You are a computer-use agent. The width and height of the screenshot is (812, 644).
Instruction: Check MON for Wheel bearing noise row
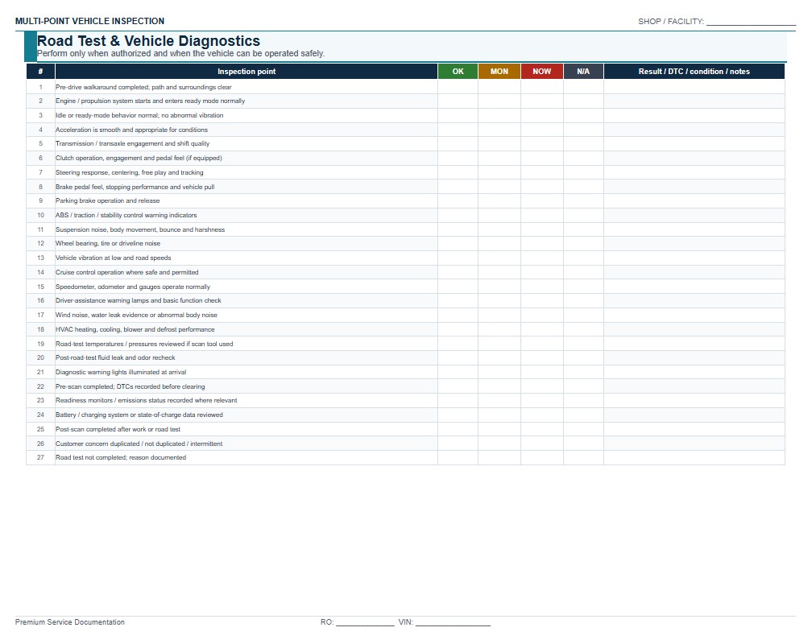499,243
